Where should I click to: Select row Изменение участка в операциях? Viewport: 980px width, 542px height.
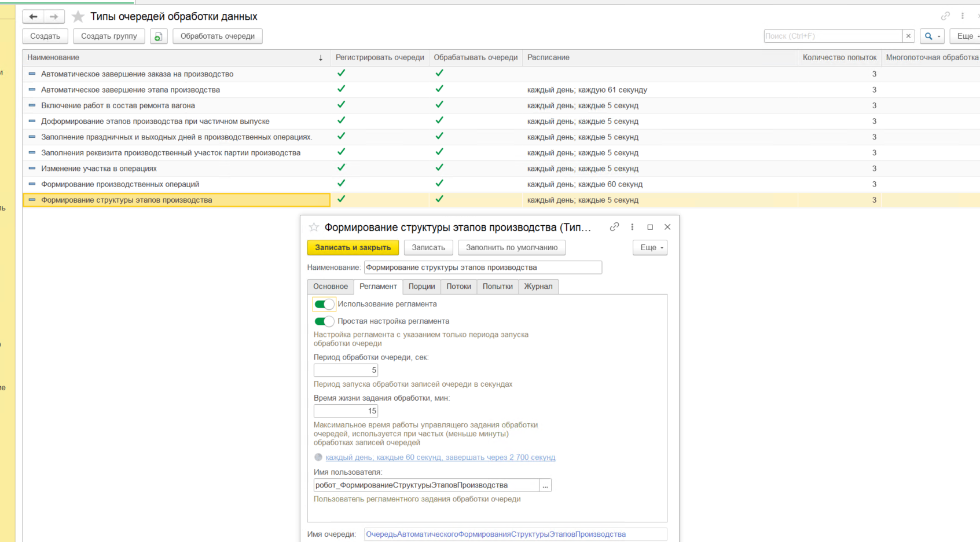point(99,169)
